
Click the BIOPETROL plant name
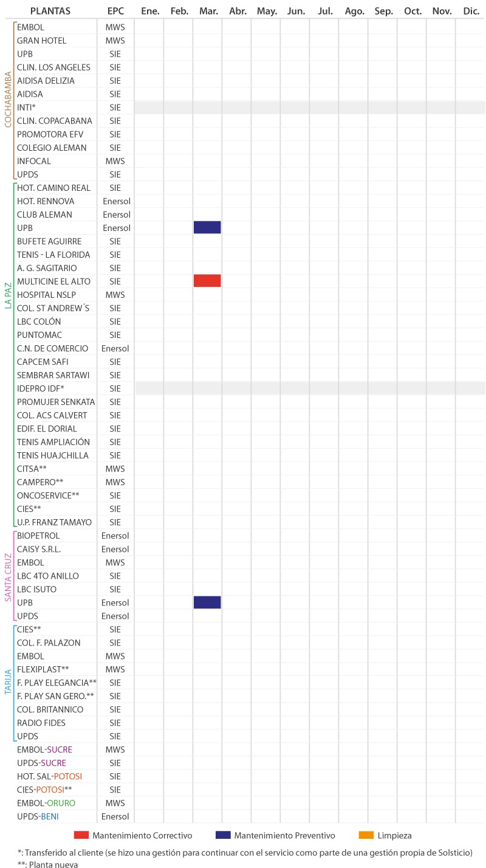38,536
